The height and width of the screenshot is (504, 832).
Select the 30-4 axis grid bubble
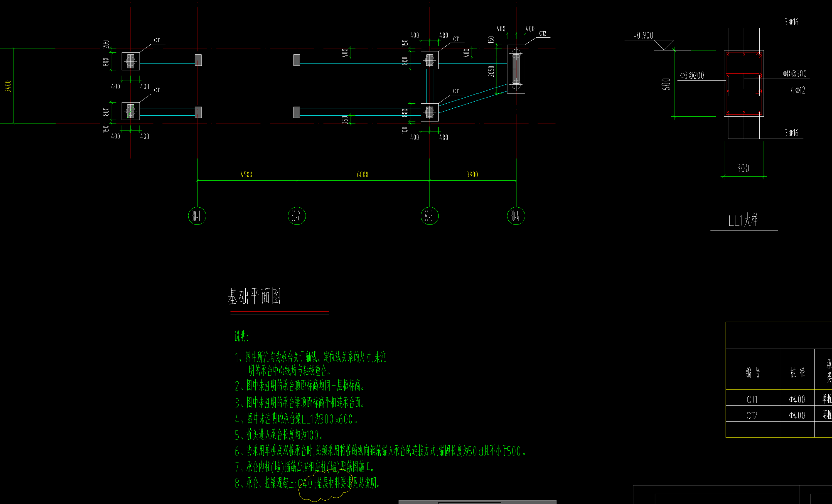click(x=516, y=216)
